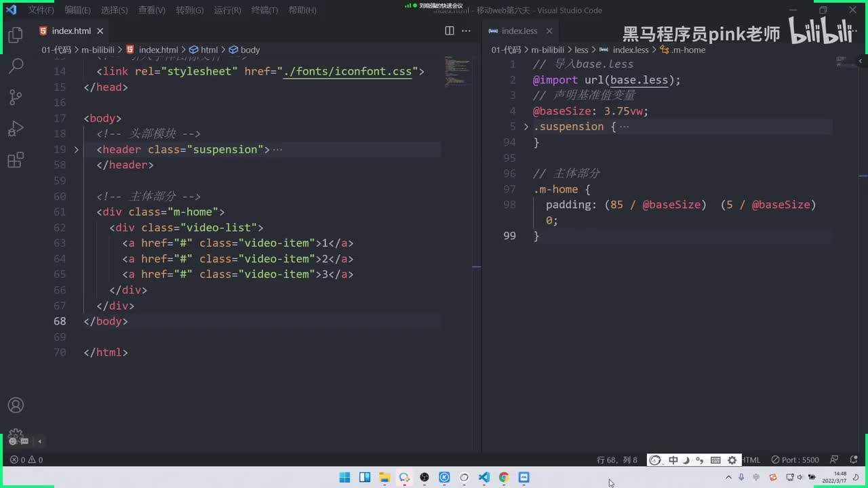
Task: Expand the folded .suspension rule in index.less
Action: (526, 126)
